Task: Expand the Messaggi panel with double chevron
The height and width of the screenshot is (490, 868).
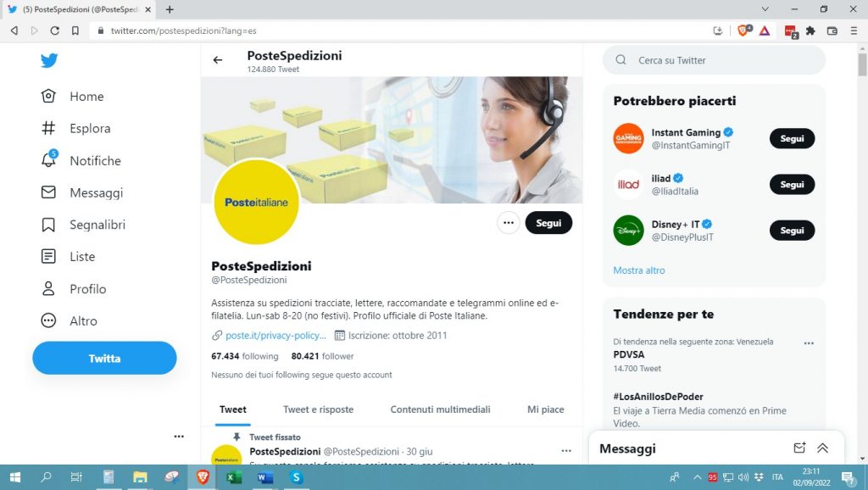Action: 822,448
